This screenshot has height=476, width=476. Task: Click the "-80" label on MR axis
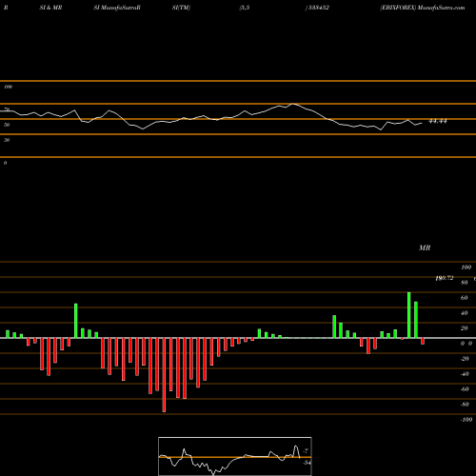465,405
